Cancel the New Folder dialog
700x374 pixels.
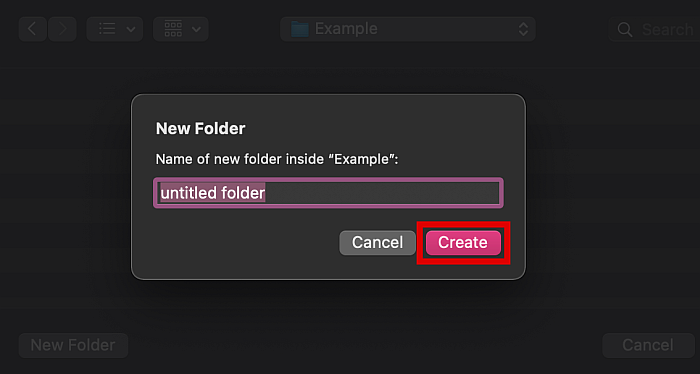point(377,243)
